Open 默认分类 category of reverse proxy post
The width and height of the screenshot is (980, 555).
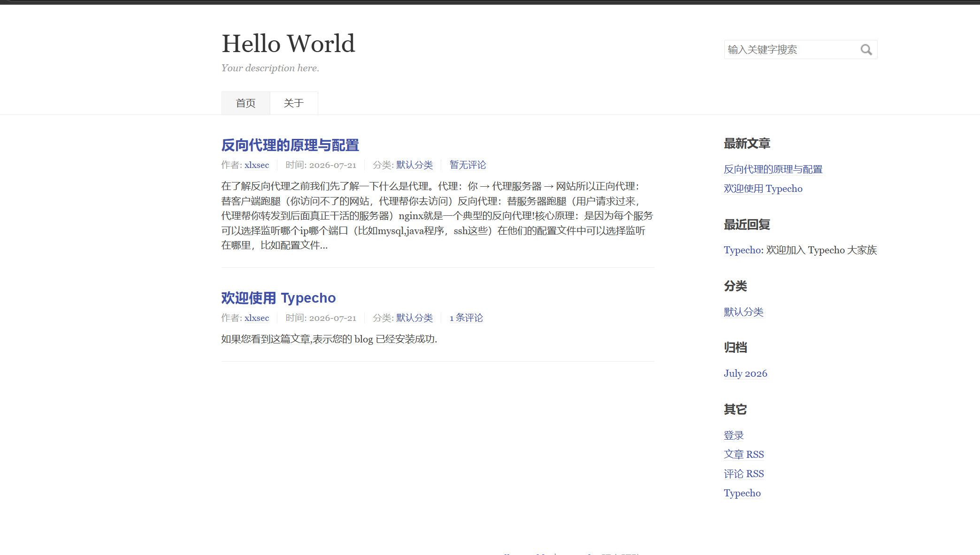pyautogui.click(x=414, y=165)
